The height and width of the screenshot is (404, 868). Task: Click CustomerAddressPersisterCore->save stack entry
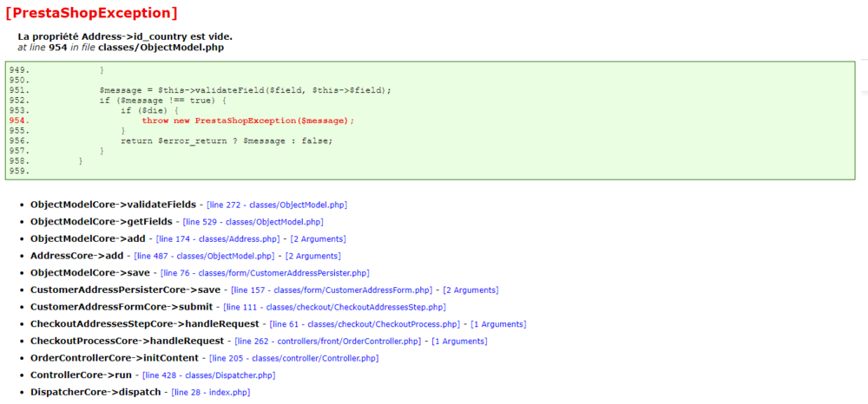pos(126,290)
